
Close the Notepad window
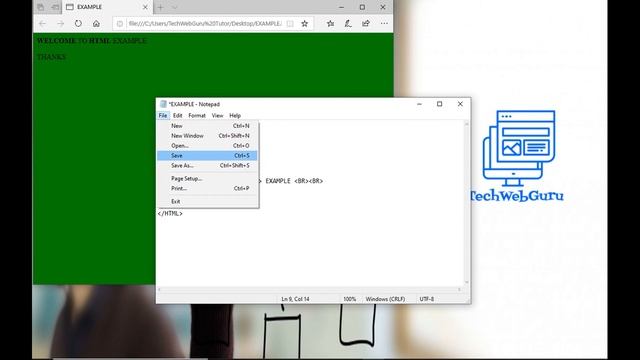click(x=460, y=104)
